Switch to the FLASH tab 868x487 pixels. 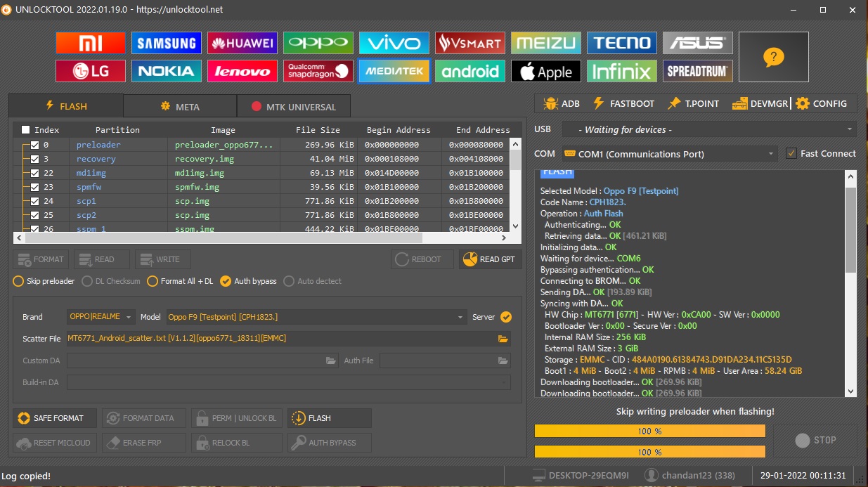point(66,106)
